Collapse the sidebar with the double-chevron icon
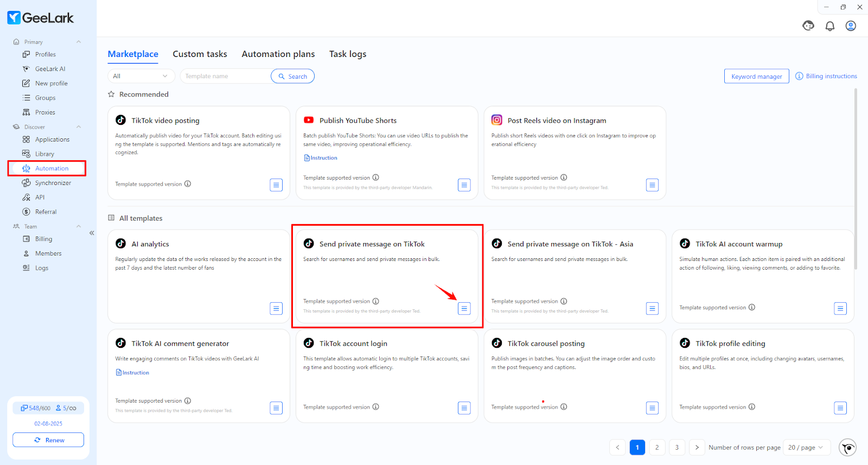 pos(92,233)
